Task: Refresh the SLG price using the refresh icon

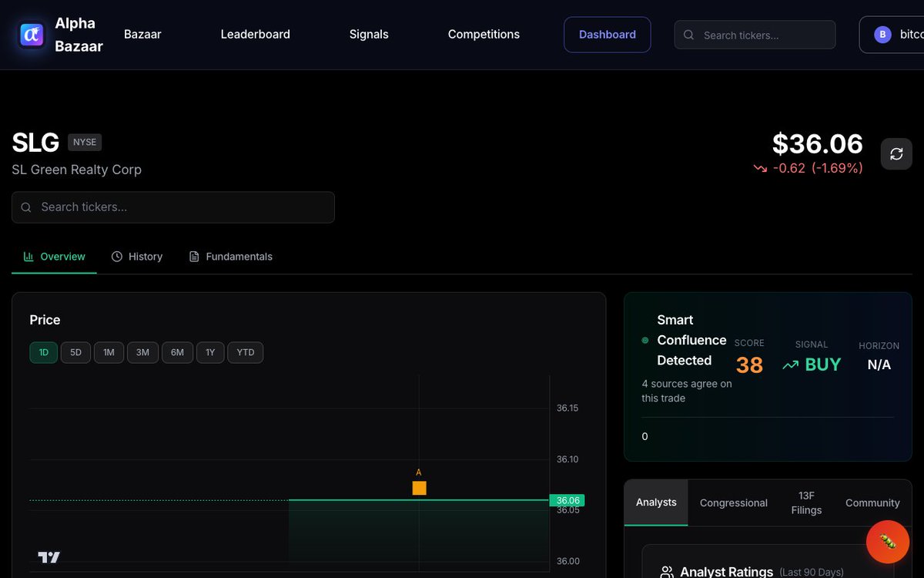Action: [x=896, y=153]
